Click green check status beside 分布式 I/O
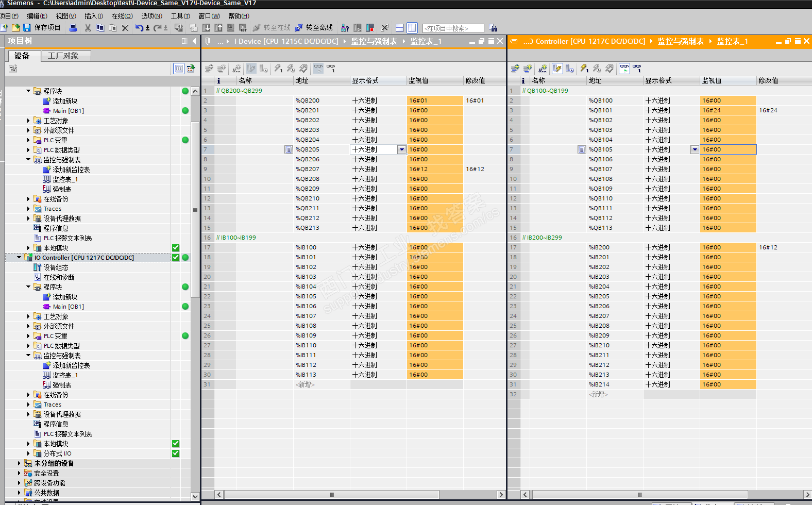Viewport: 812px width, 505px height. tap(176, 453)
